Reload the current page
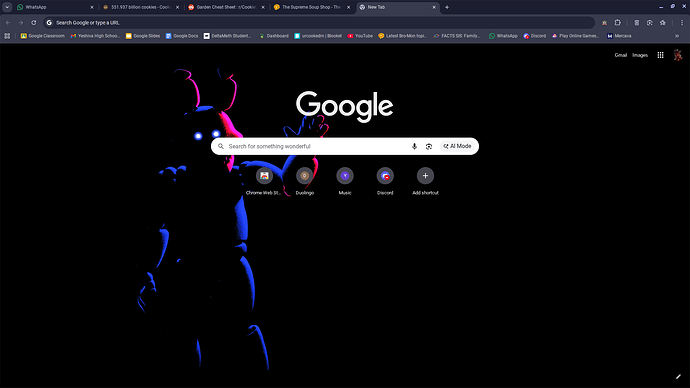690x388 pixels. [x=33, y=22]
